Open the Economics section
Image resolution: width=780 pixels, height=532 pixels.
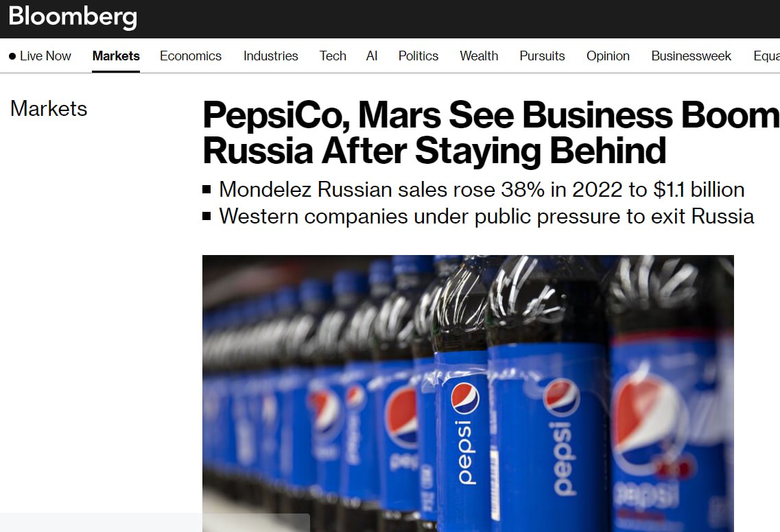tap(191, 56)
